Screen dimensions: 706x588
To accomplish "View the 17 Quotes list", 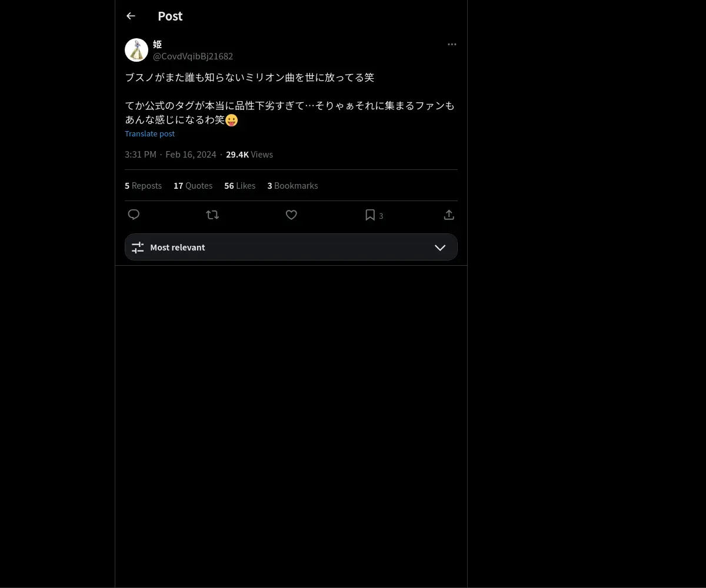I will pyautogui.click(x=193, y=185).
